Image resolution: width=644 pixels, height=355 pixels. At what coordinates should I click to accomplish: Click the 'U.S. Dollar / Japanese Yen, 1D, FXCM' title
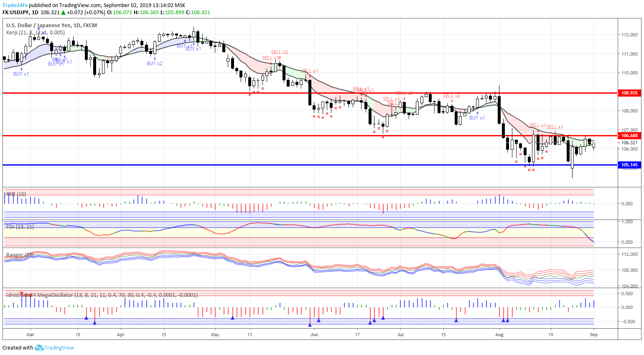coord(51,26)
